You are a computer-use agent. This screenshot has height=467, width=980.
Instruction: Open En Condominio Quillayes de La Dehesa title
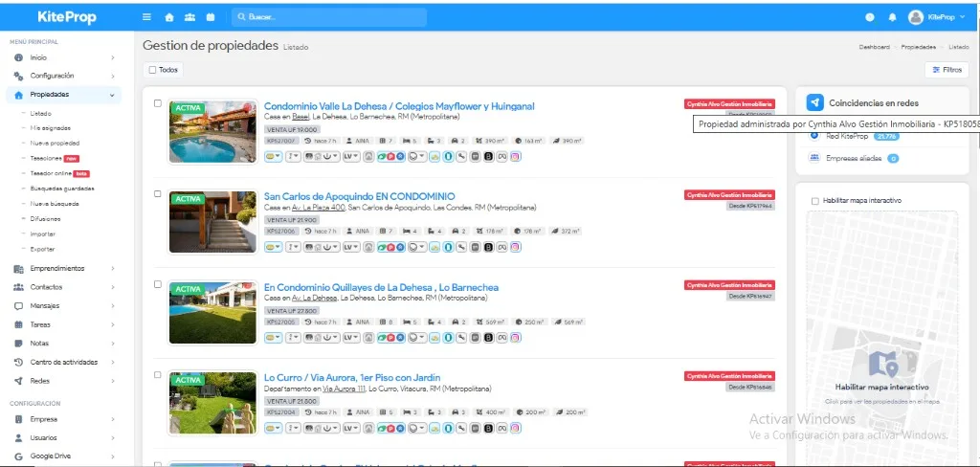coord(381,287)
